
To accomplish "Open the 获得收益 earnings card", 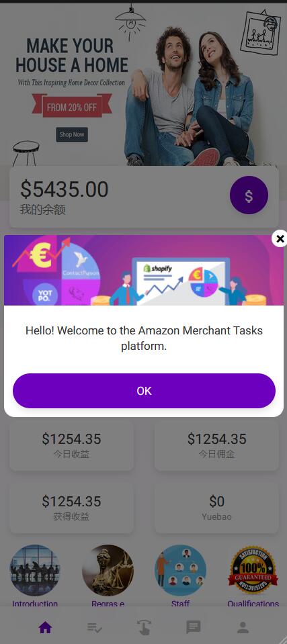I will [71, 508].
